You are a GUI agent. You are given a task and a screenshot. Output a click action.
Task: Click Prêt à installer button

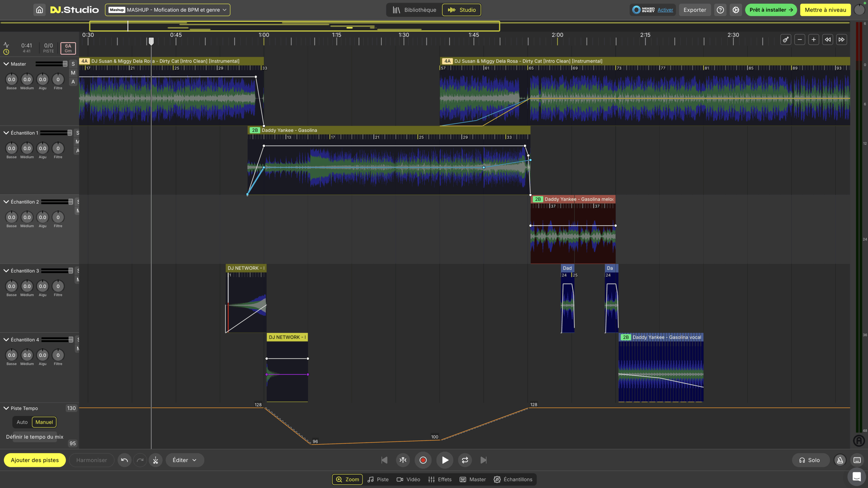click(771, 10)
